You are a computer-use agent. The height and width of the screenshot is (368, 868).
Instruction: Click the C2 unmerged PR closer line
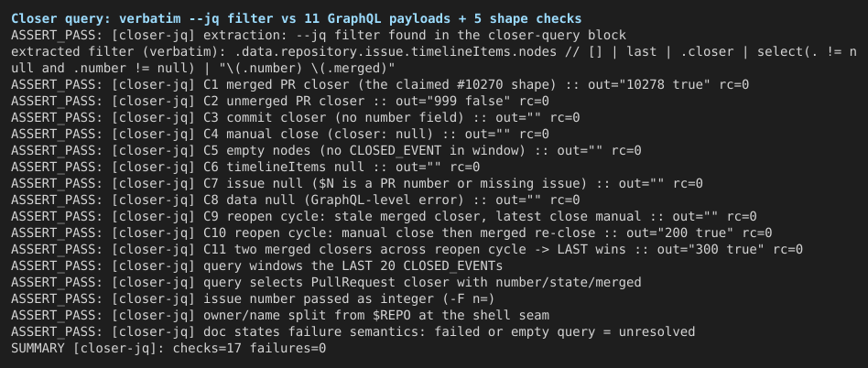tap(280, 102)
